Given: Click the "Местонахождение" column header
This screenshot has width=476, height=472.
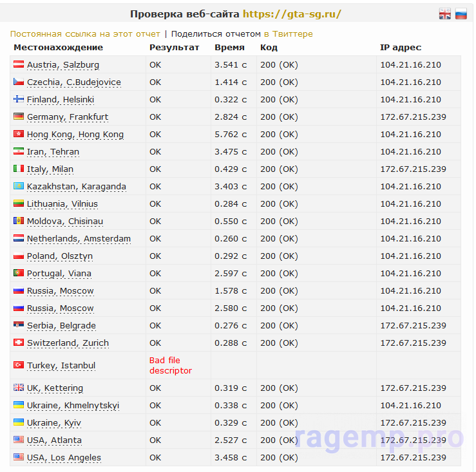Looking at the screenshot, I should pyautogui.click(x=58, y=48).
